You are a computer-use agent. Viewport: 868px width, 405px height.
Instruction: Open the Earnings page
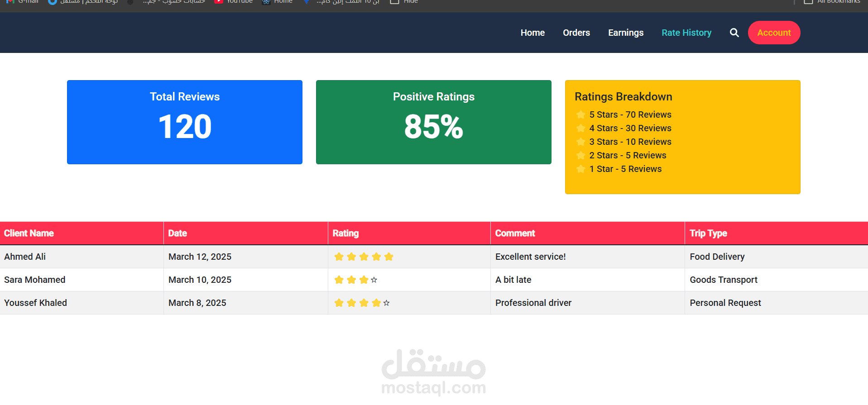pos(626,33)
